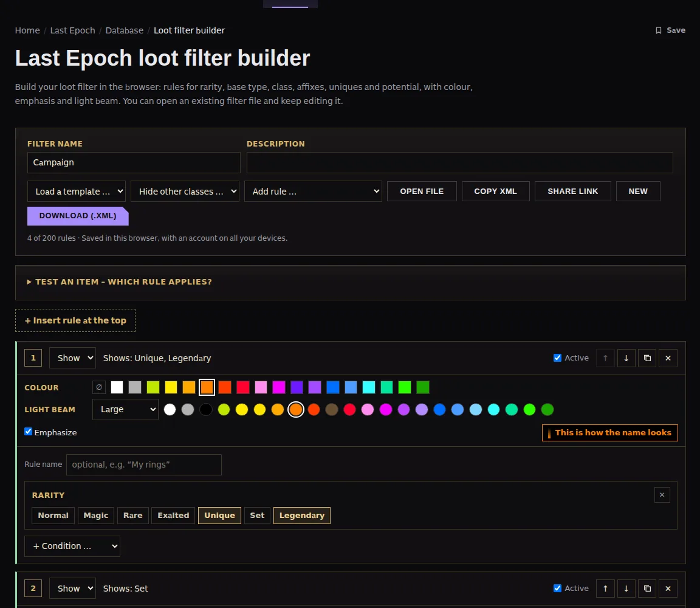This screenshot has height=608, width=700.
Task: Select the red colour swatch
Action: click(x=243, y=387)
